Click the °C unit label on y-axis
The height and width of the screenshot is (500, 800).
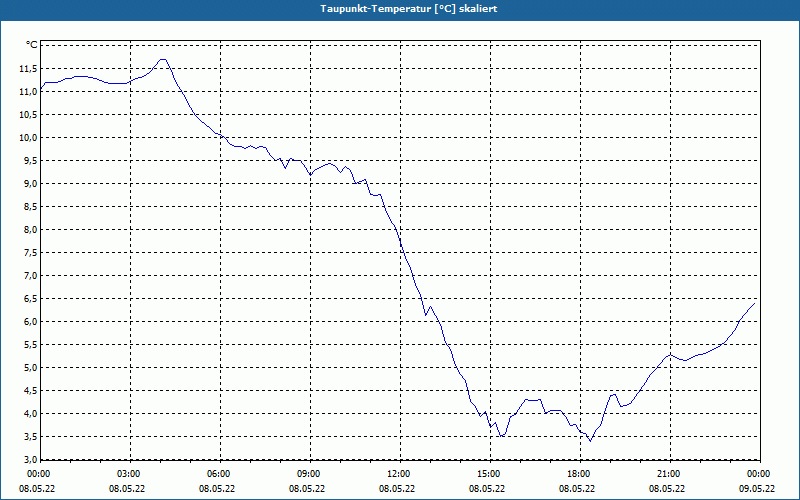click(31, 45)
